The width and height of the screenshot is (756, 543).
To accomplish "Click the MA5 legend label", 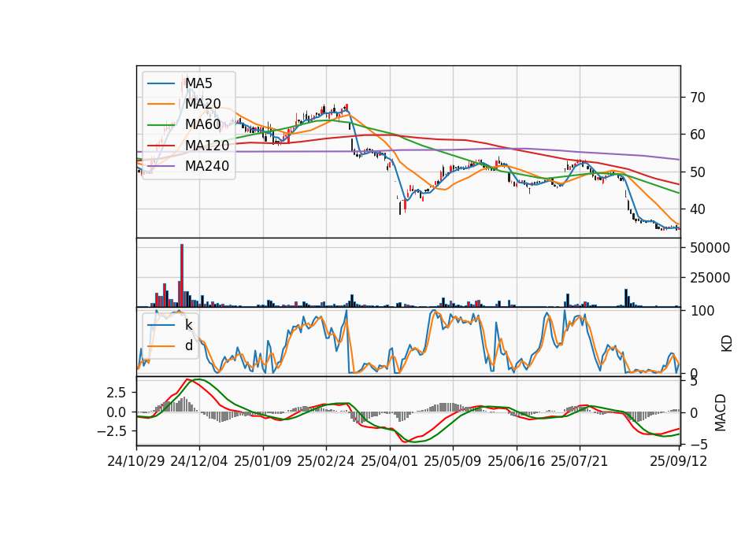I will (x=198, y=83).
